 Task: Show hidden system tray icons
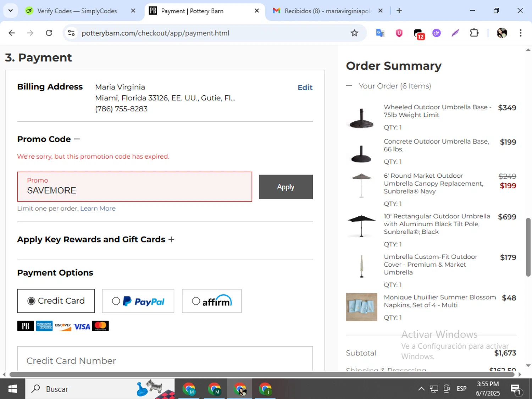(x=421, y=389)
